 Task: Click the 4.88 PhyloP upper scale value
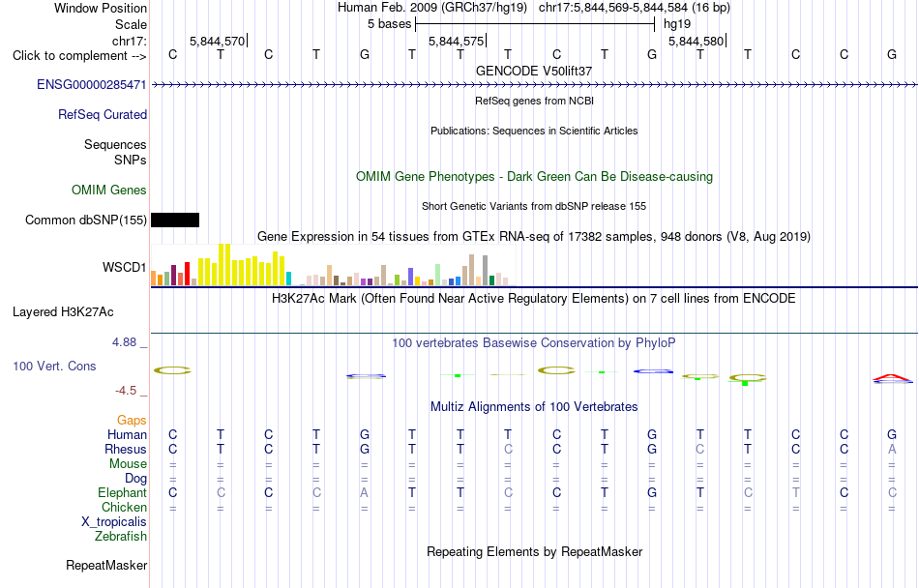tap(124, 342)
